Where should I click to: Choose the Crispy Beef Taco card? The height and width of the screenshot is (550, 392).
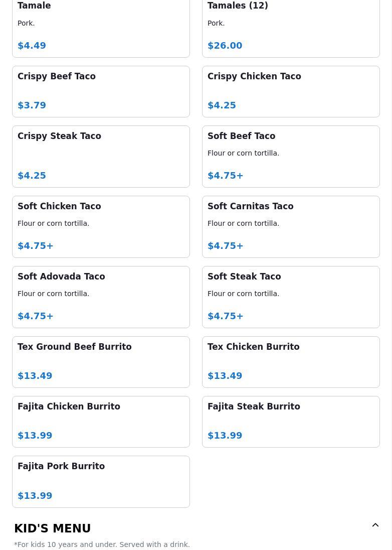point(101,91)
